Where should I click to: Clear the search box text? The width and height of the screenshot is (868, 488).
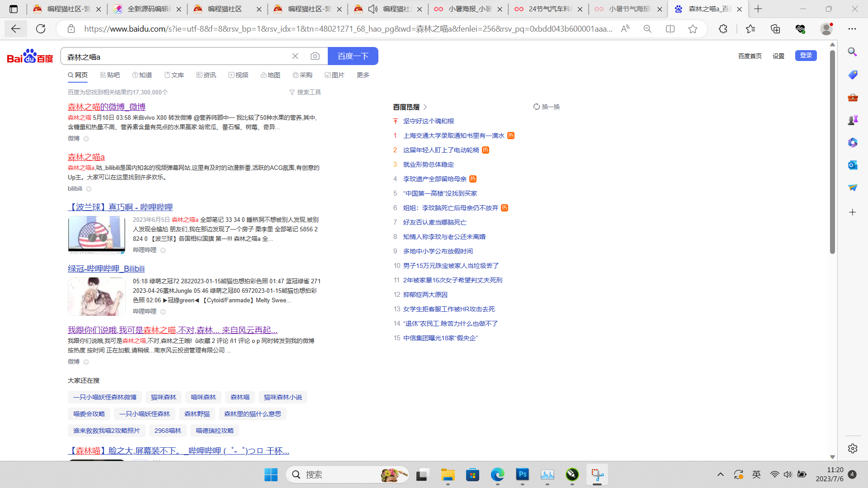tap(295, 56)
